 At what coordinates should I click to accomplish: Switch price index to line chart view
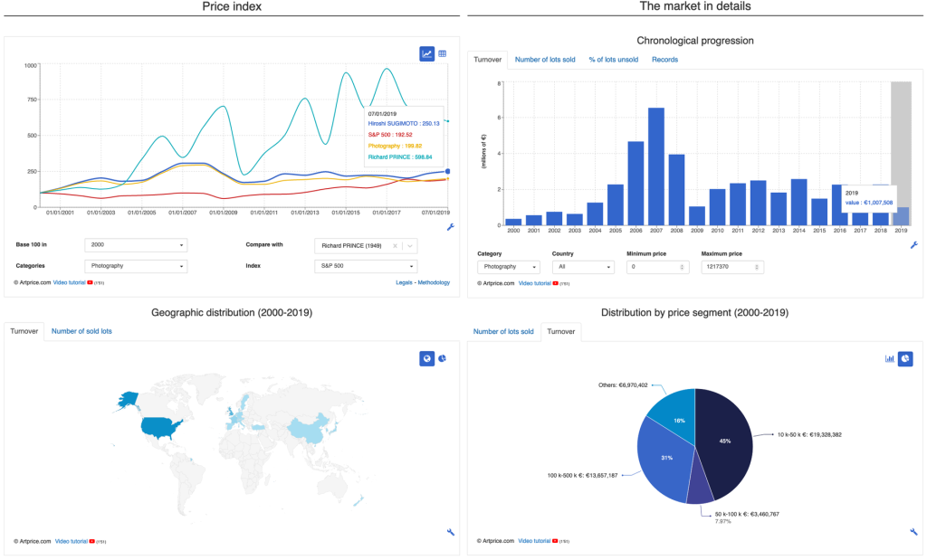(x=427, y=53)
